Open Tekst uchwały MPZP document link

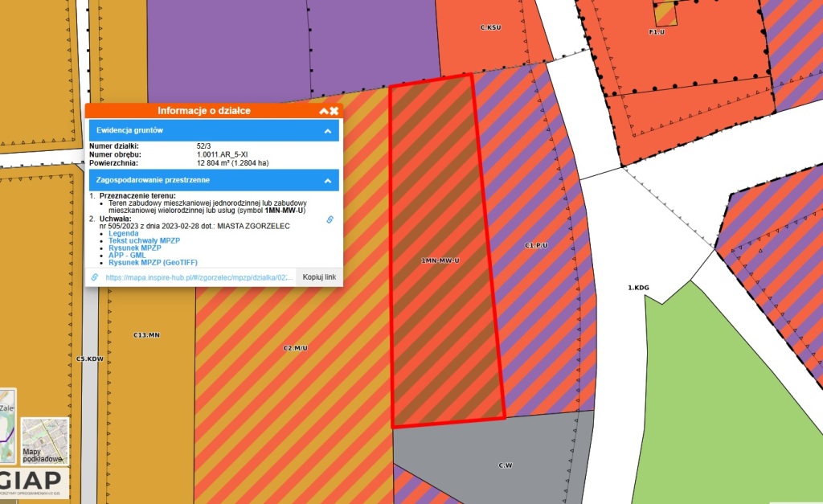143,241
